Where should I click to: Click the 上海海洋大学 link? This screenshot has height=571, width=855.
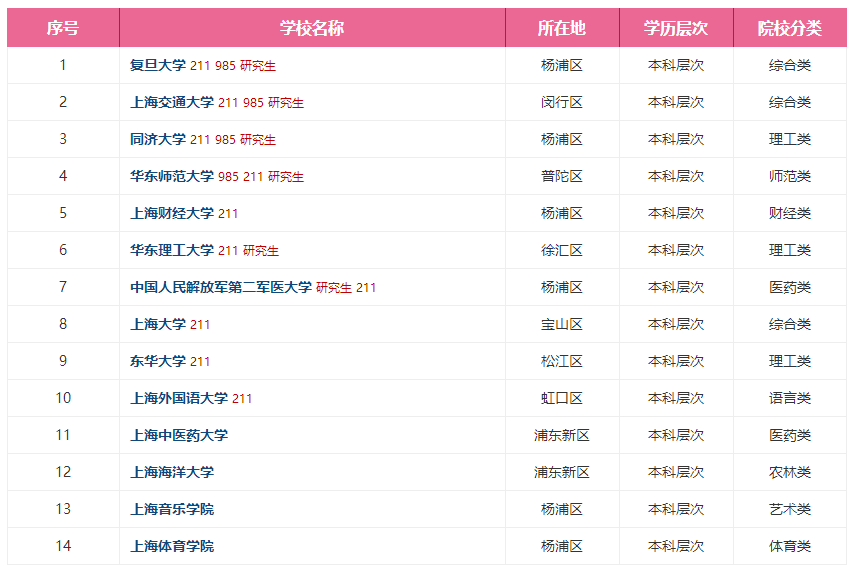[x=171, y=472]
